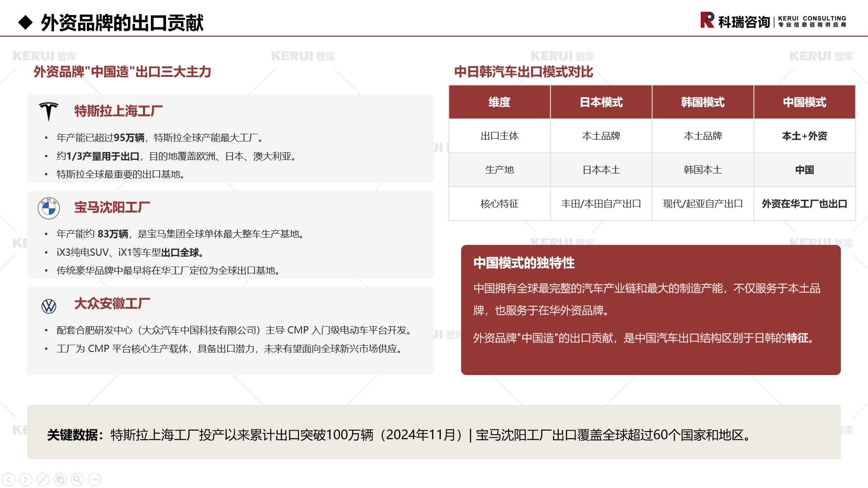
Task: Click the Volkswagen logo icon
Action: pos(49,306)
